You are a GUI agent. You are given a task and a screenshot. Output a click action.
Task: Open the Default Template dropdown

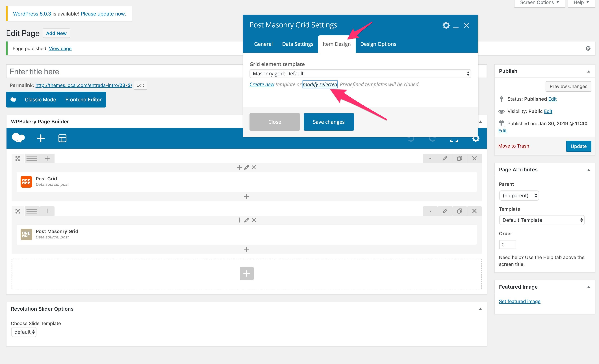542,220
